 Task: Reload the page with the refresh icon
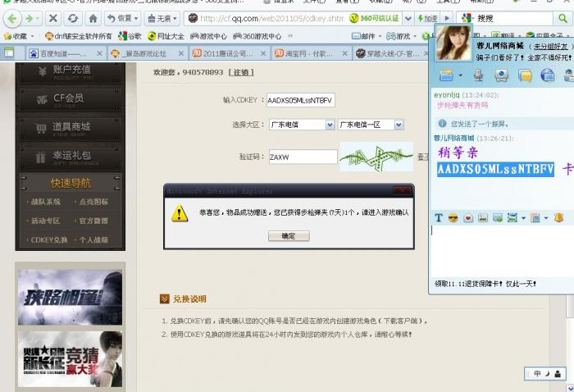point(73,18)
